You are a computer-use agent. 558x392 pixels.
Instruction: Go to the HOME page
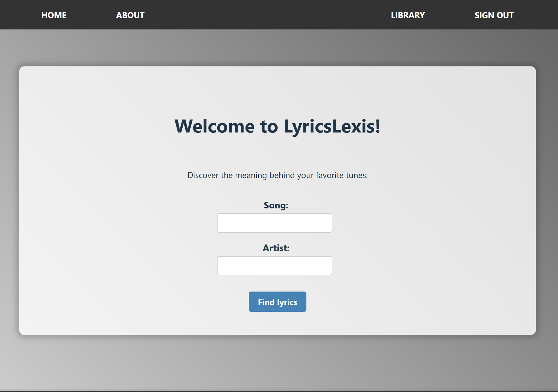[54, 15]
